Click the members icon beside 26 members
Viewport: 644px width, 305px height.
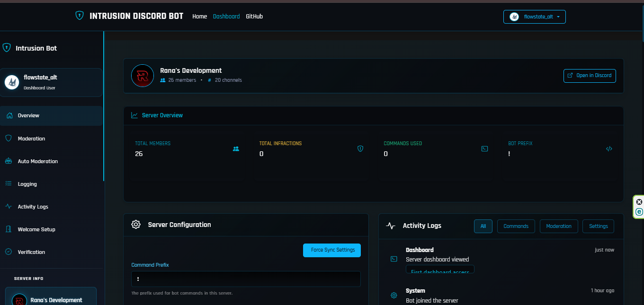point(163,80)
